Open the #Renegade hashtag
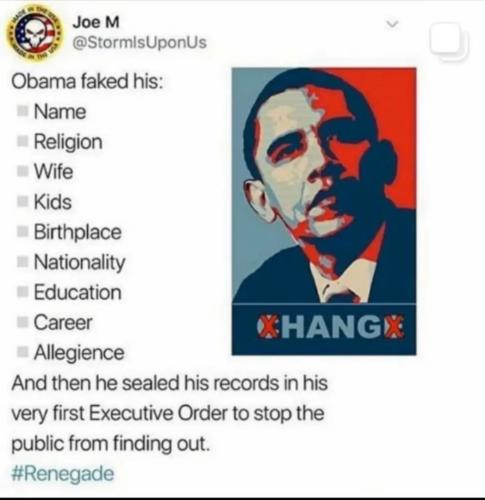485x500 pixels. pyautogui.click(x=63, y=473)
